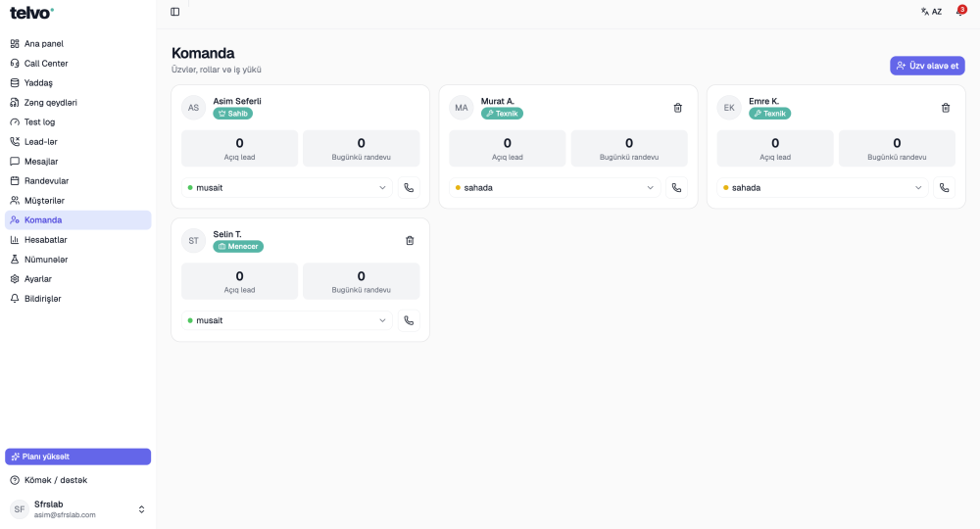The image size is (980, 529).
Task: Open the notifications bell with red badge
Action: click(961, 11)
